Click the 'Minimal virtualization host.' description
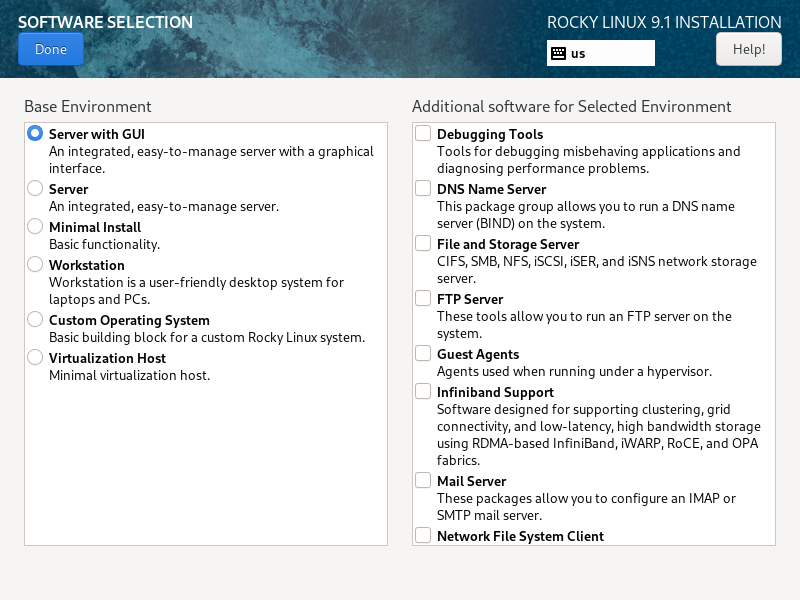Viewport: 800px width, 600px height. click(x=130, y=376)
